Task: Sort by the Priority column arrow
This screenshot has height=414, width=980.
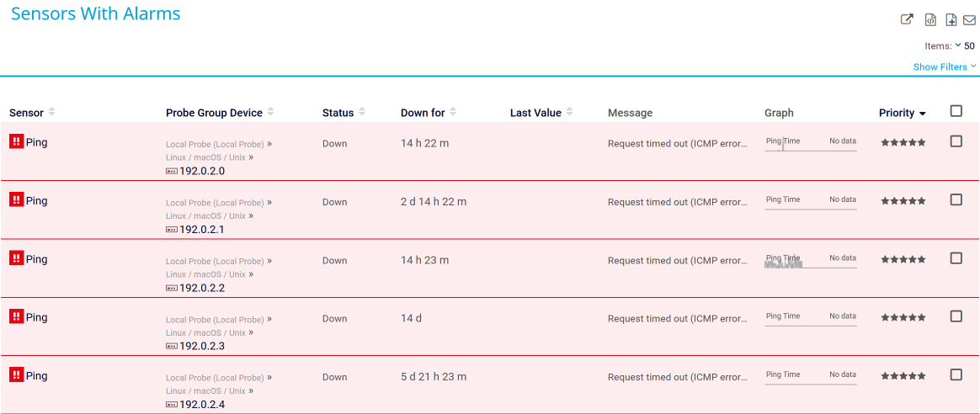Action: (x=923, y=114)
